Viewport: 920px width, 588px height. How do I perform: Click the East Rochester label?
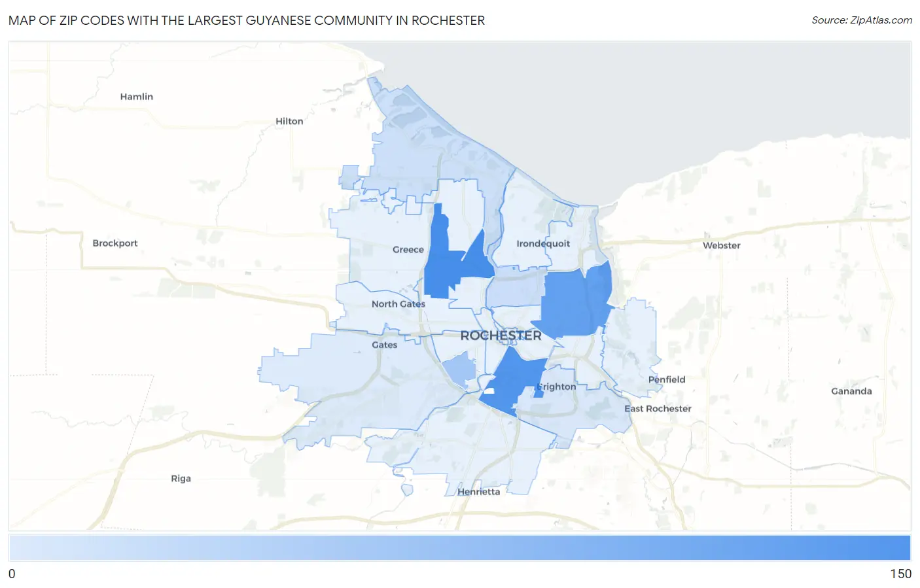(x=658, y=409)
